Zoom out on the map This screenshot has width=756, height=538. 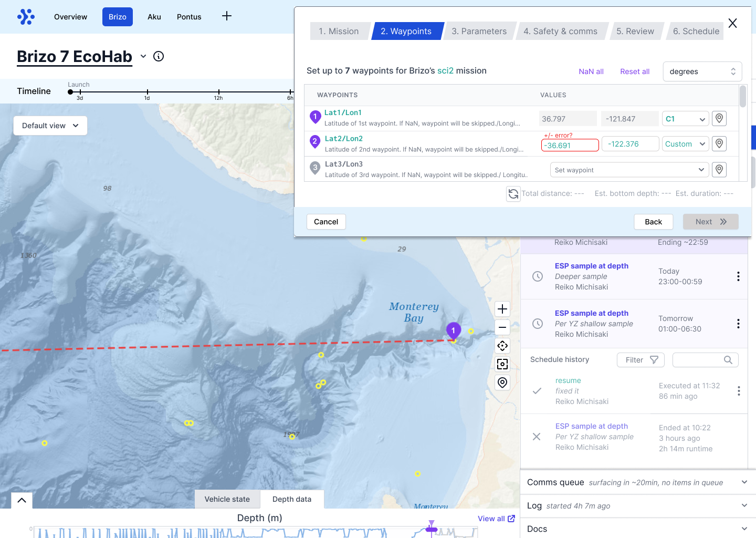coord(502,327)
